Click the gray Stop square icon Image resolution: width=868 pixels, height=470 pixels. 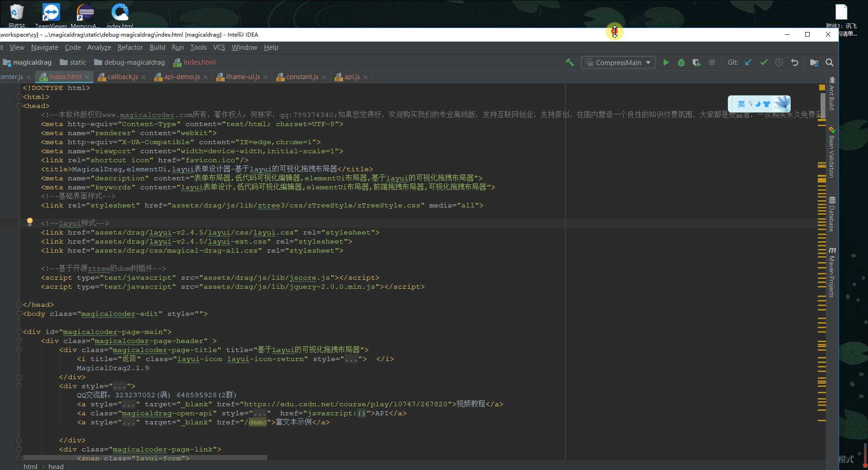click(x=712, y=62)
